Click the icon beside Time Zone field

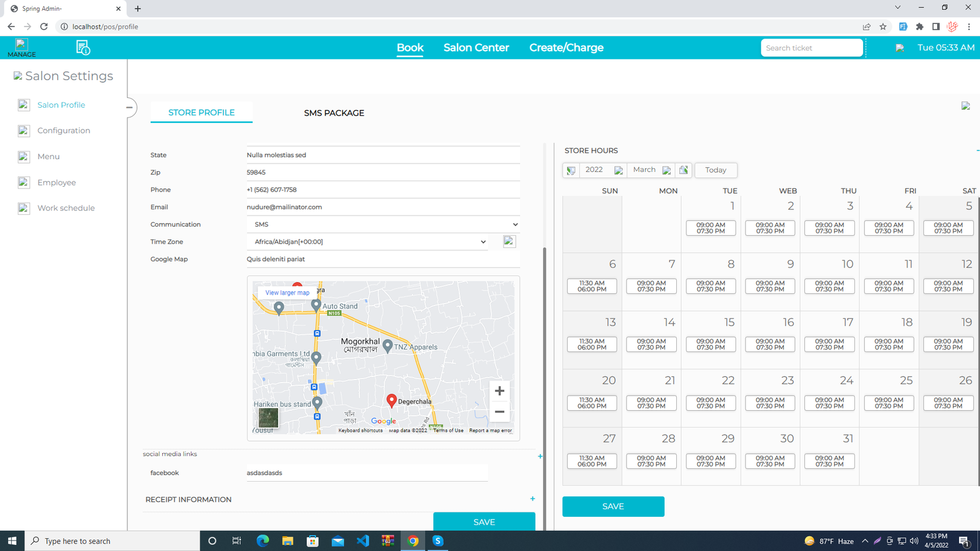click(x=509, y=241)
